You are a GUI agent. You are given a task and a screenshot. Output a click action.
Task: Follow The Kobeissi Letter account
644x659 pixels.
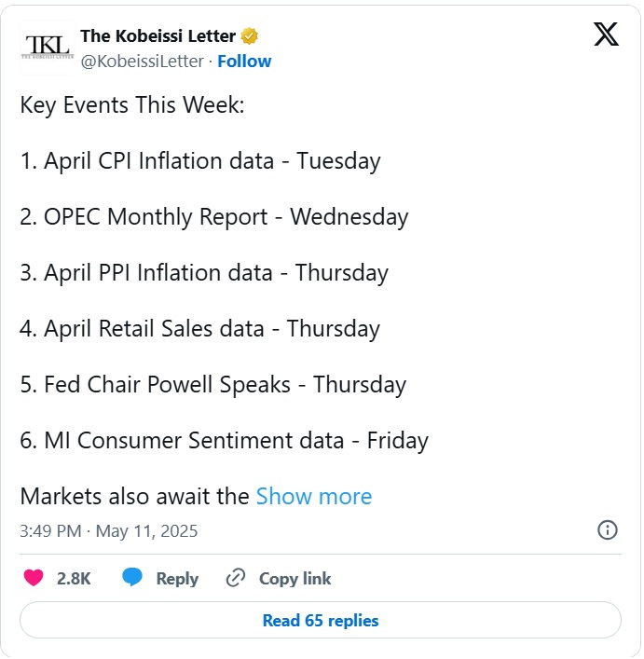[244, 62]
